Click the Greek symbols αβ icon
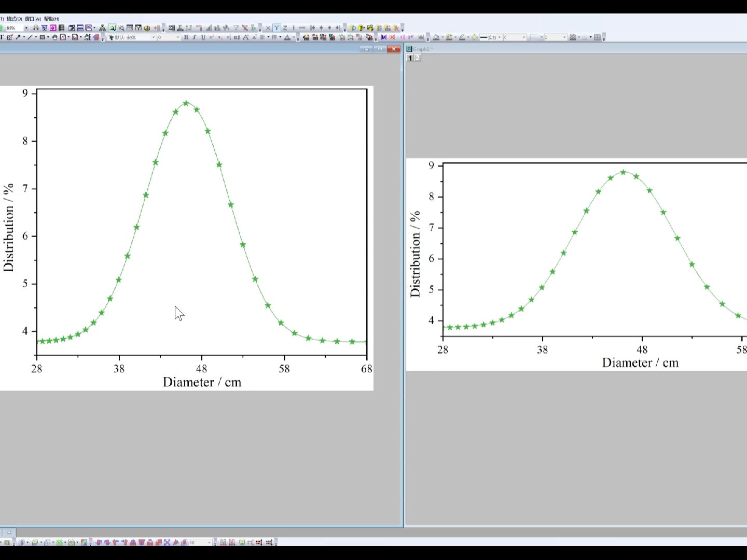747x560 pixels. coord(237,37)
